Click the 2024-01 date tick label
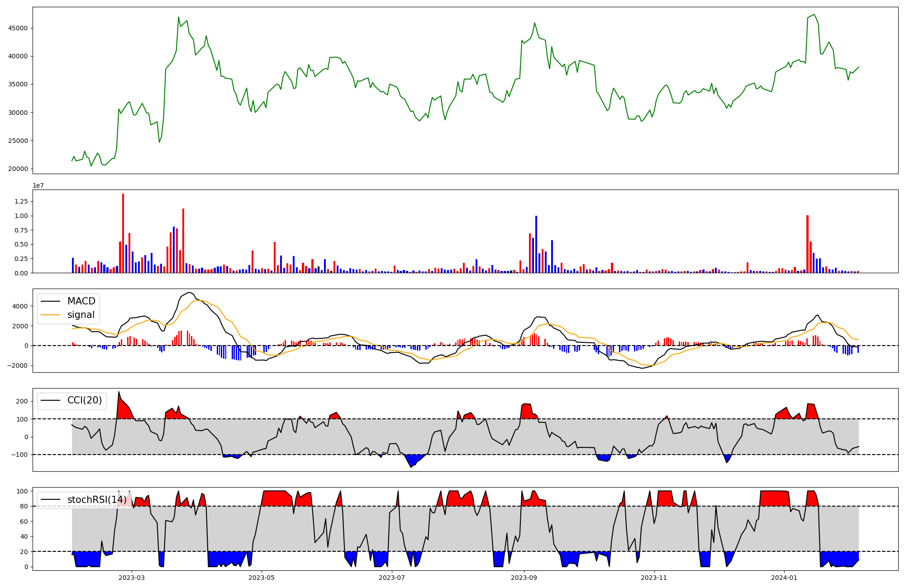 784,578
